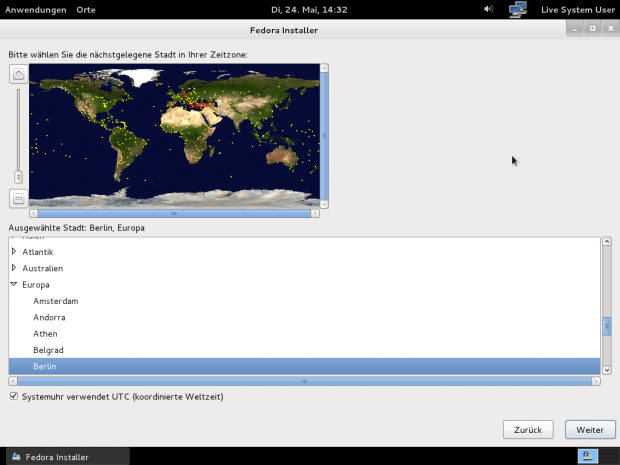Image resolution: width=620 pixels, height=465 pixels.
Task: Click the scroll-down arrow of the city list
Action: [606, 370]
